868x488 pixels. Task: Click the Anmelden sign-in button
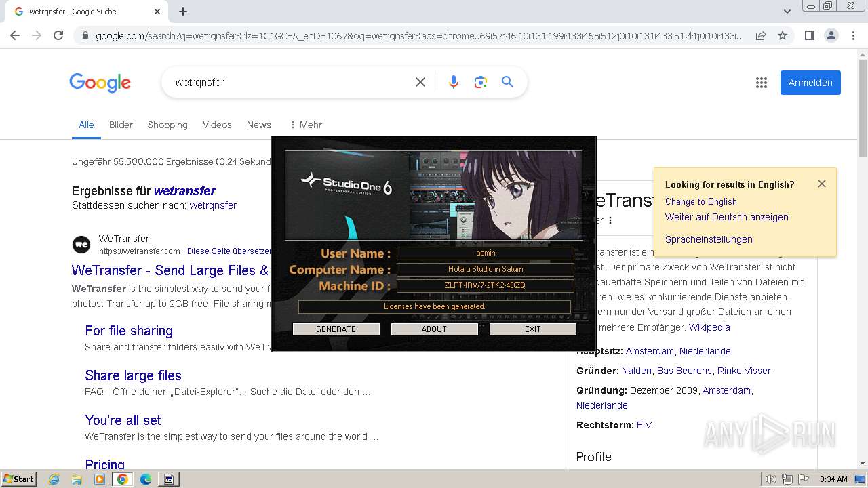[x=810, y=83]
